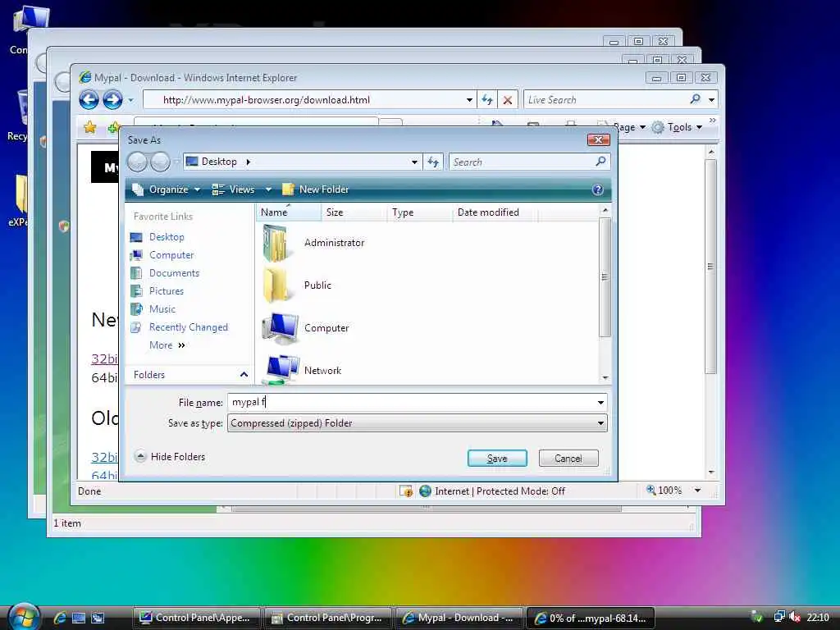The height and width of the screenshot is (630, 840).
Task: Click the Favorites star icon
Action: click(90, 127)
